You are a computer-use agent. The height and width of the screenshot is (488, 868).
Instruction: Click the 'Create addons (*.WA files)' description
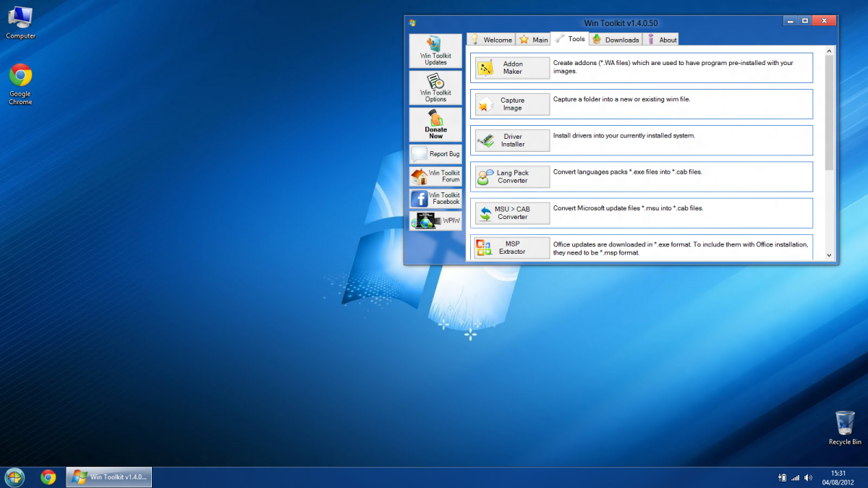click(x=673, y=67)
